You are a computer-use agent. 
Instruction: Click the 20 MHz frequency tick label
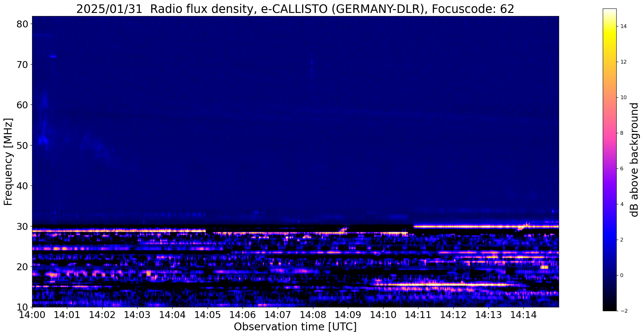22,266
